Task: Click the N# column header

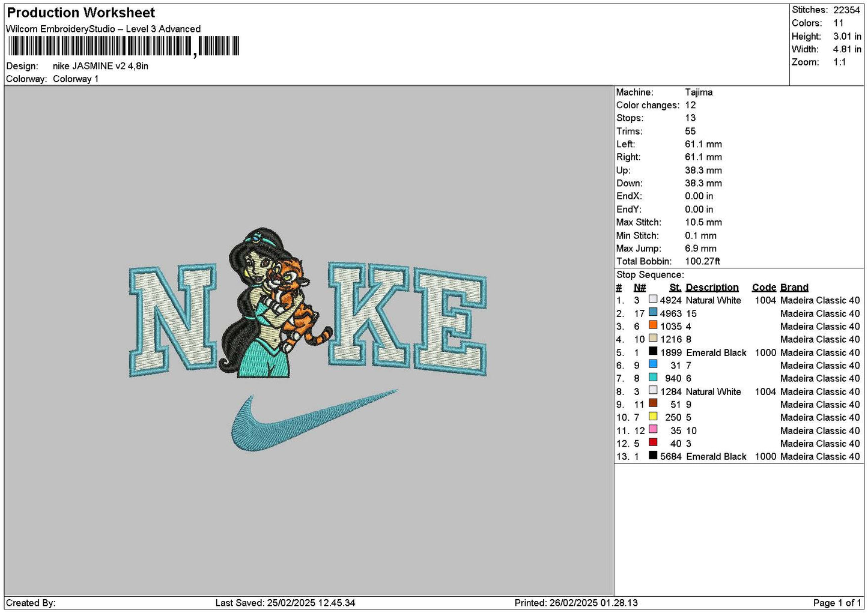Action: (640, 288)
